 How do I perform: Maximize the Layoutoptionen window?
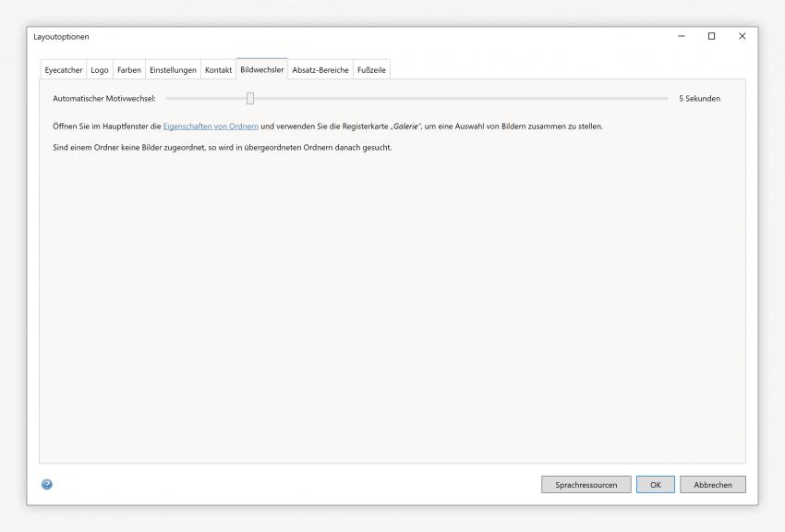[711, 36]
